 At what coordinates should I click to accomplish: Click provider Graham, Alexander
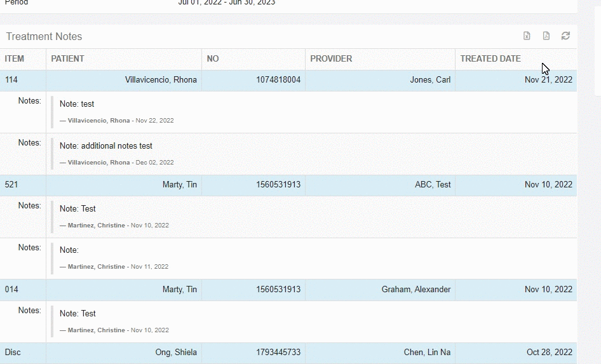coord(416,289)
